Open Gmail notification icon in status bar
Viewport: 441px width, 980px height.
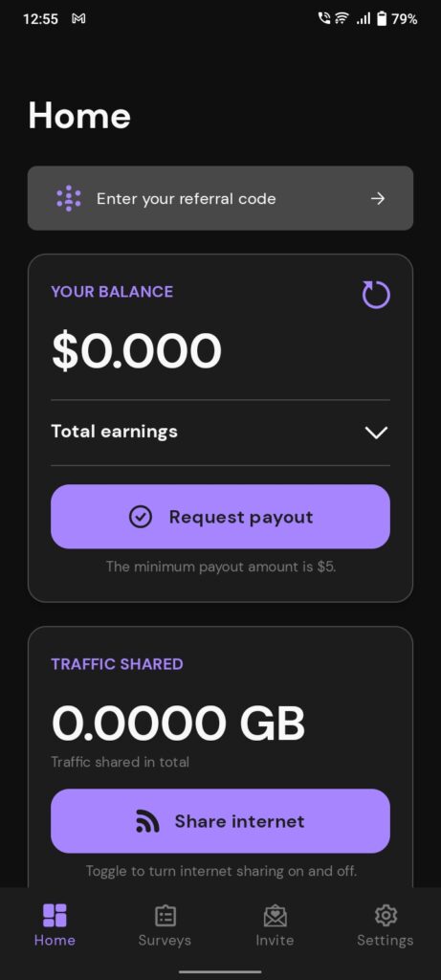(78, 19)
